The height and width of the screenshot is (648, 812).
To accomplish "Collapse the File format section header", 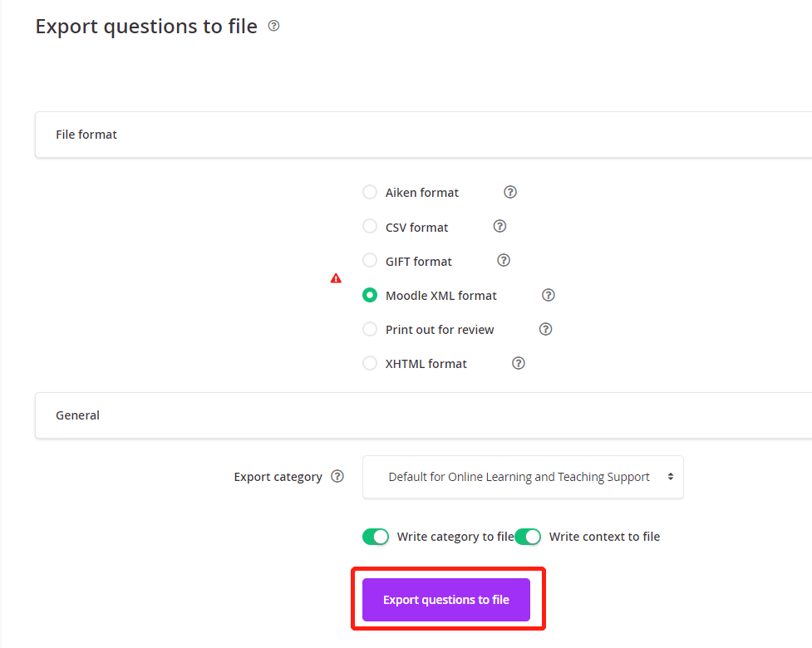I will pos(423,135).
